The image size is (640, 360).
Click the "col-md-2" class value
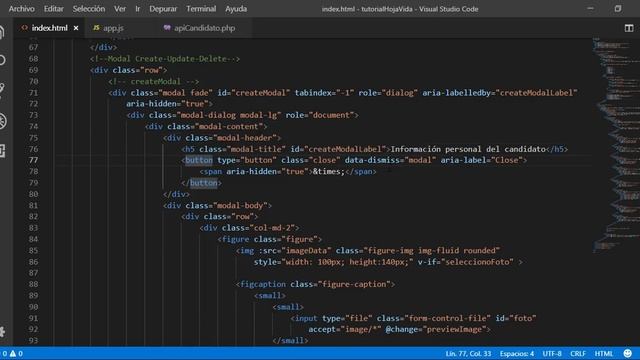272,228
